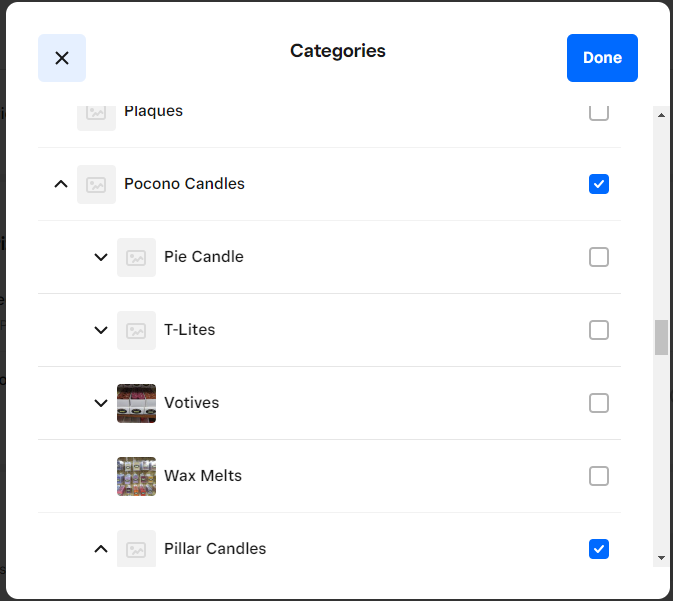Open the Wax Melts category thumbnail

[136, 477]
